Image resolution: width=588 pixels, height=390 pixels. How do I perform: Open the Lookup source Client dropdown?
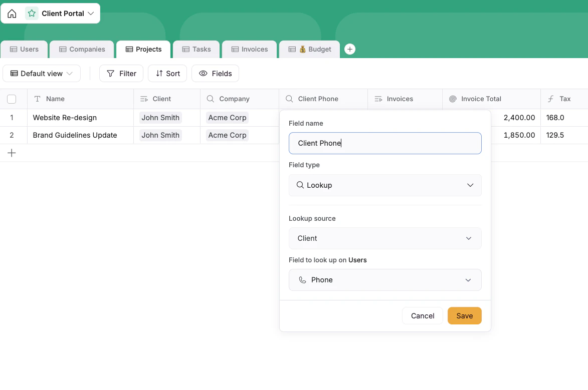point(385,238)
